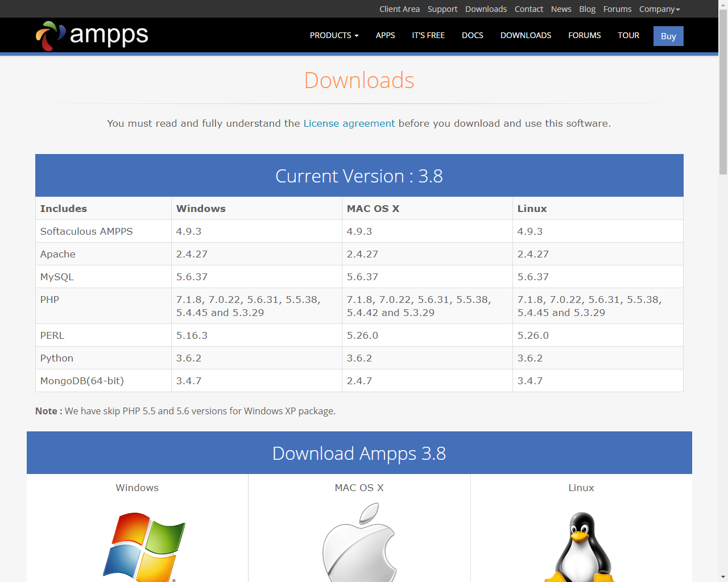This screenshot has height=582, width=728.
Task: Click 'MAC OS X' label in download section
Action: click(x=359, y=488)
